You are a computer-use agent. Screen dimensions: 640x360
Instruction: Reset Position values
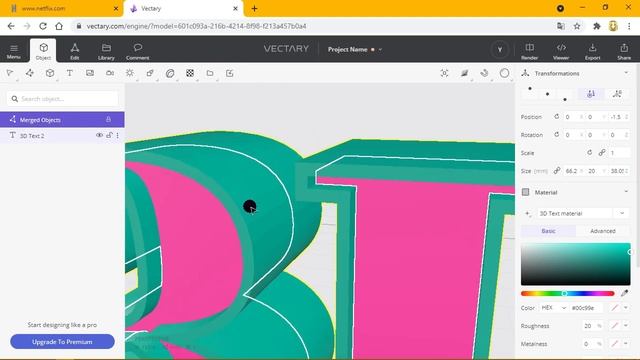tap(556, 117)
